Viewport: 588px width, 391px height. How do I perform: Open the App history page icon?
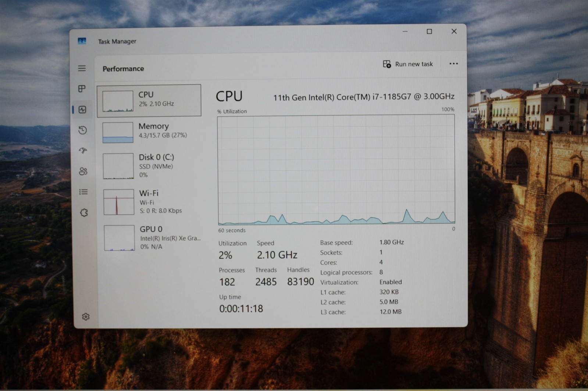83,130
